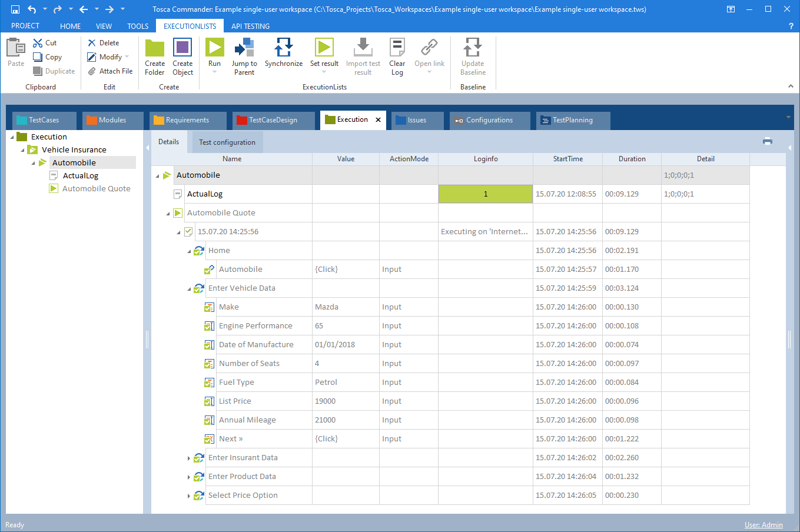Click the print icon in details panel

tap(767, 141)
